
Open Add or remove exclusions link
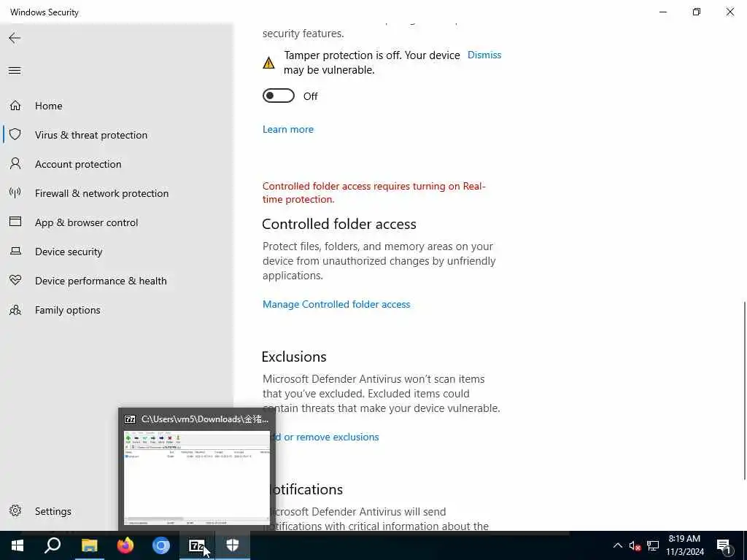tap(326, 437)
